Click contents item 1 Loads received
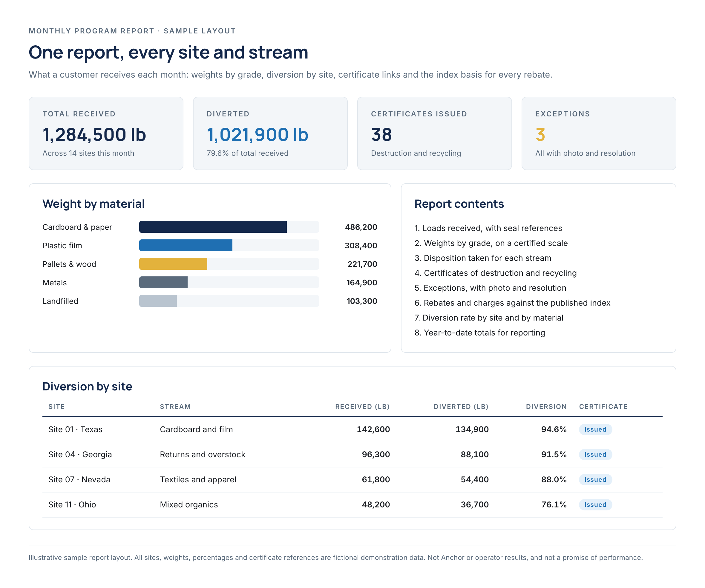This screenshot has height=588, width=705. coord(488,228)
